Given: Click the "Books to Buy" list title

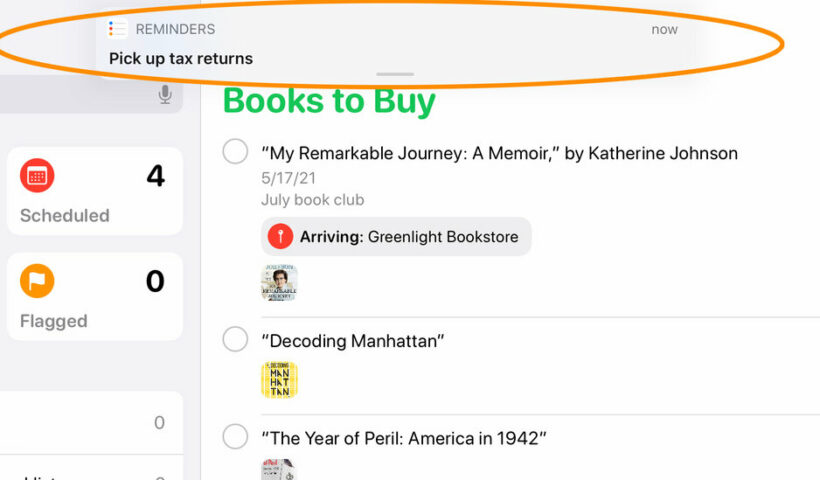Looking at the screenshot, I should 329,101.
